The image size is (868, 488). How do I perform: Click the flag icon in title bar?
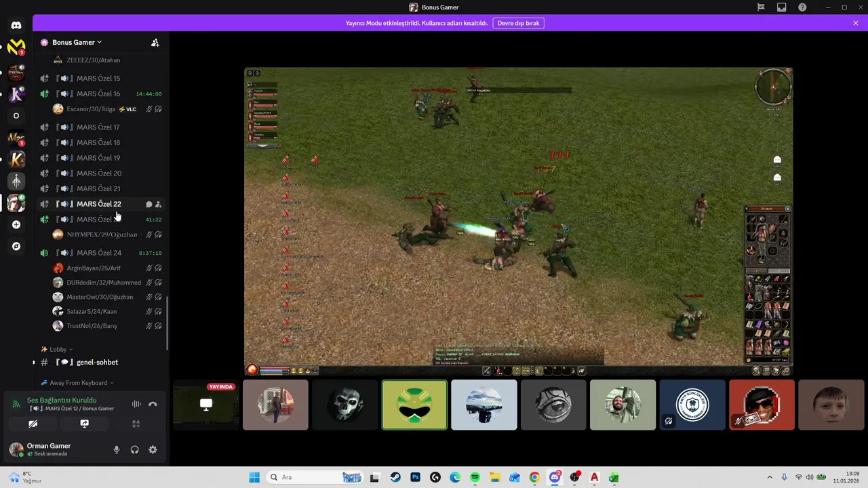pos(761,7)
